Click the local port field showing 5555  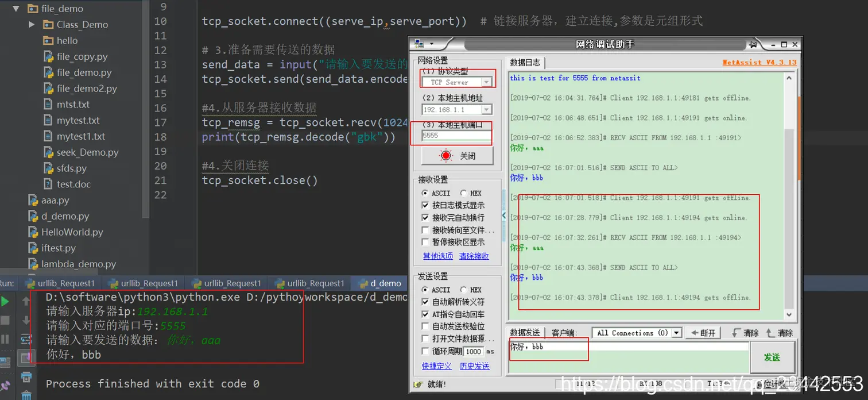click(x=456, y=136)
